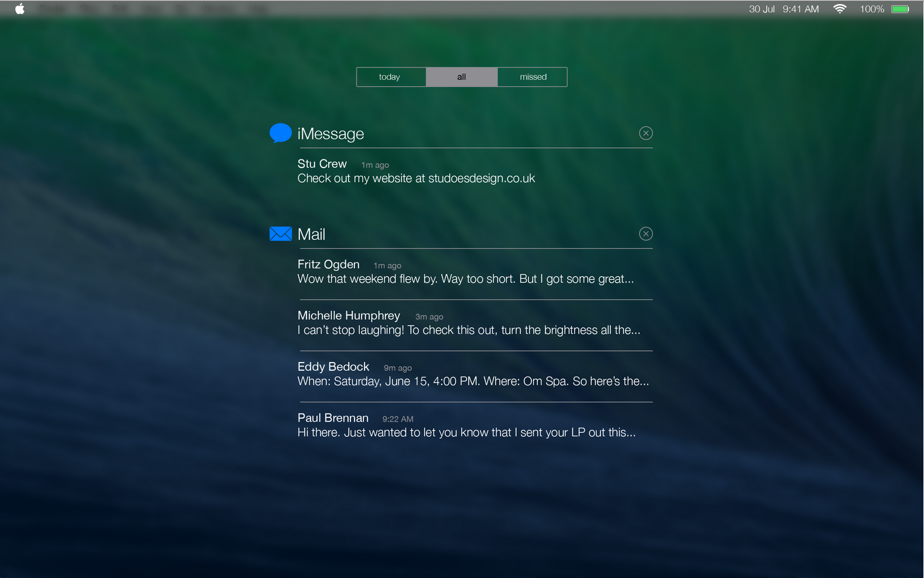Click the sent your LP preview text
The image size is (924, 578).
click(x=466, y=433)
